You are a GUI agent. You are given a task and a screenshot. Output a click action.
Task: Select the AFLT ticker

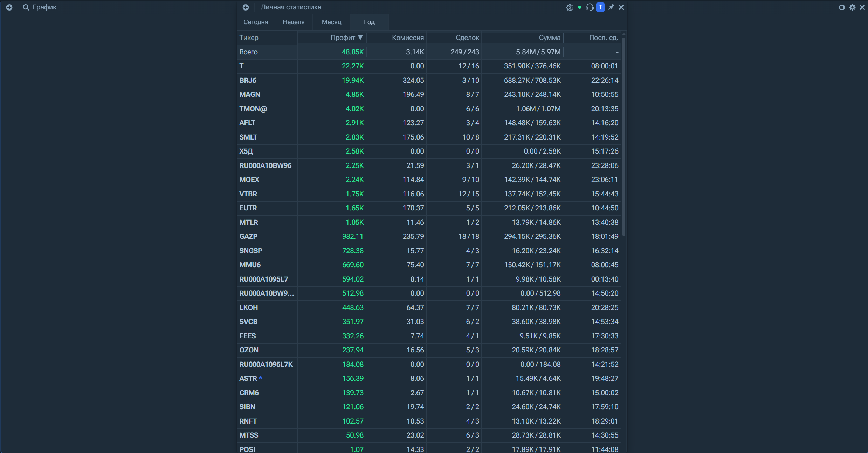point(247,123)
